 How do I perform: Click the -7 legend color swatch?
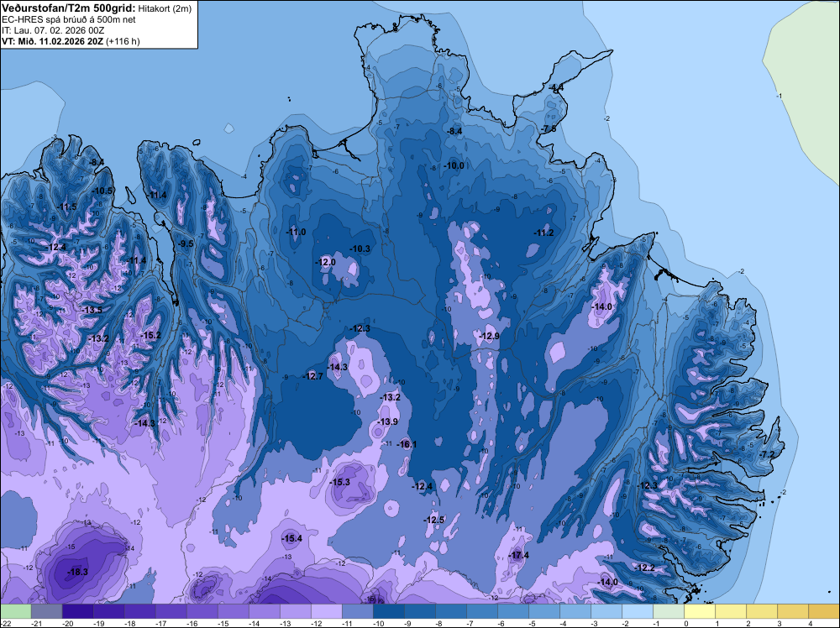481,611
